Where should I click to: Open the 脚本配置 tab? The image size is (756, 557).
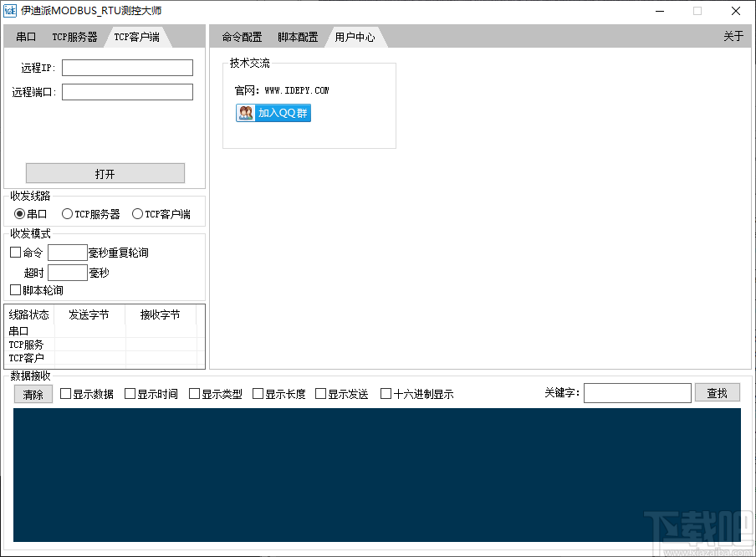coord(298,37)
